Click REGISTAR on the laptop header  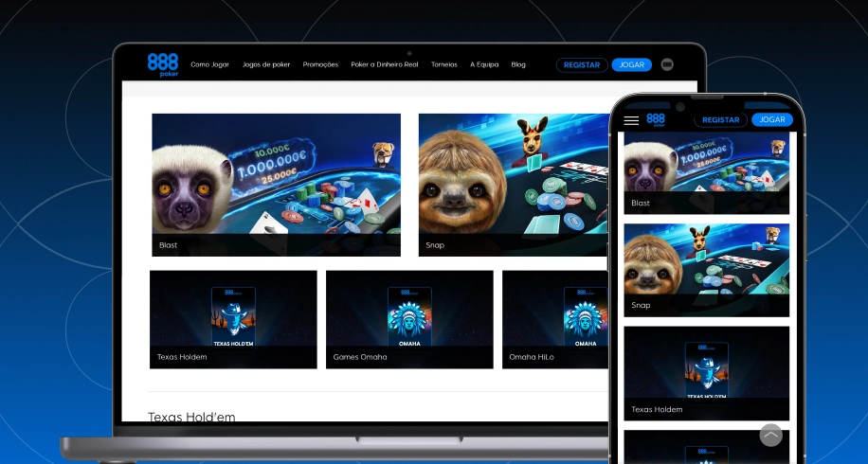coord(582,65)
